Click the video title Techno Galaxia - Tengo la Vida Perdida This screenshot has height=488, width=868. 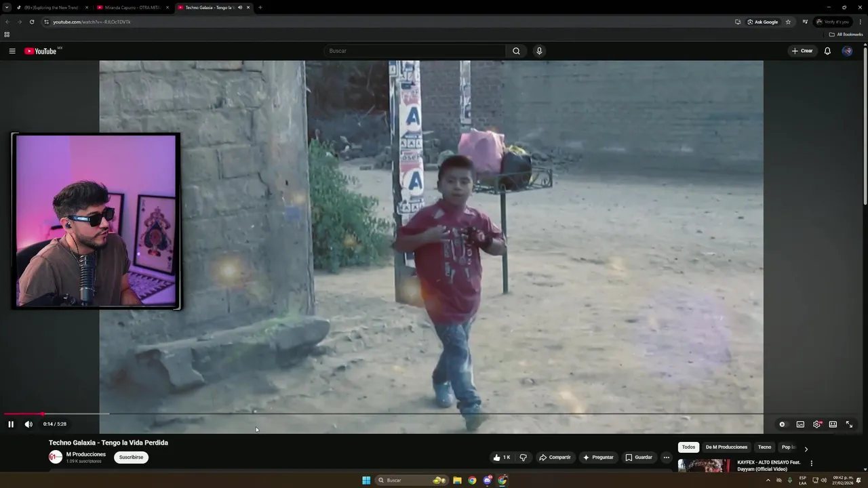click(108, 443)
